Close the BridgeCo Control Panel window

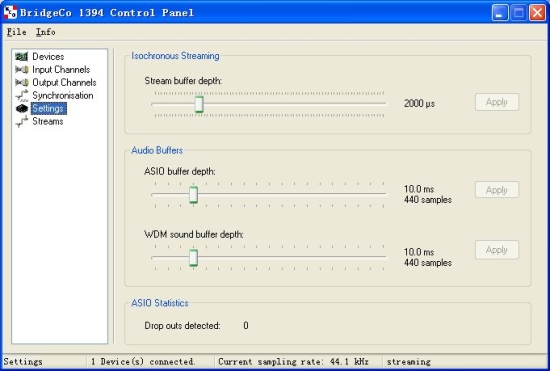point(537,13)
